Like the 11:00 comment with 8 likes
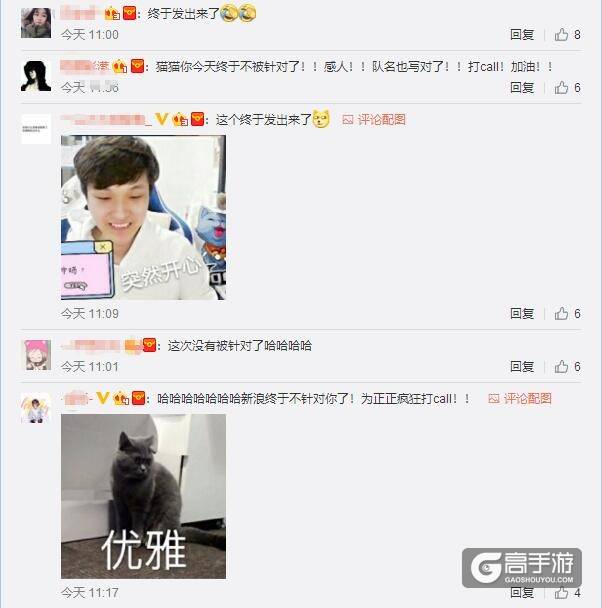Screen dimensions: 602x608 (x=561, y=35)
